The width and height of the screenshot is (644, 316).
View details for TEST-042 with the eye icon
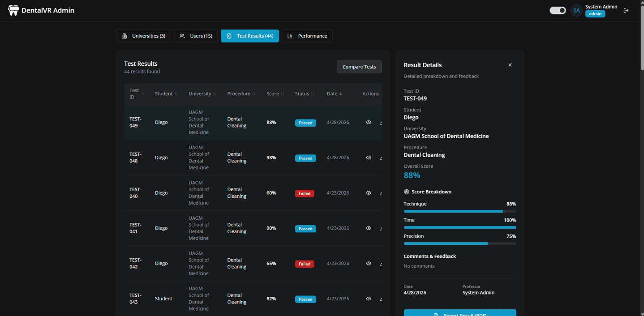pos(369,264)
